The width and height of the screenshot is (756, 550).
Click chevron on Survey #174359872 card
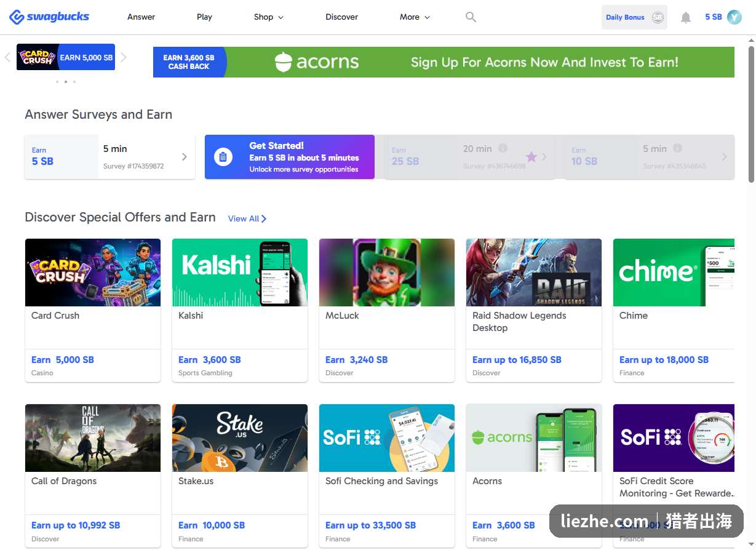pyautogui.click(x=184, y=157)
